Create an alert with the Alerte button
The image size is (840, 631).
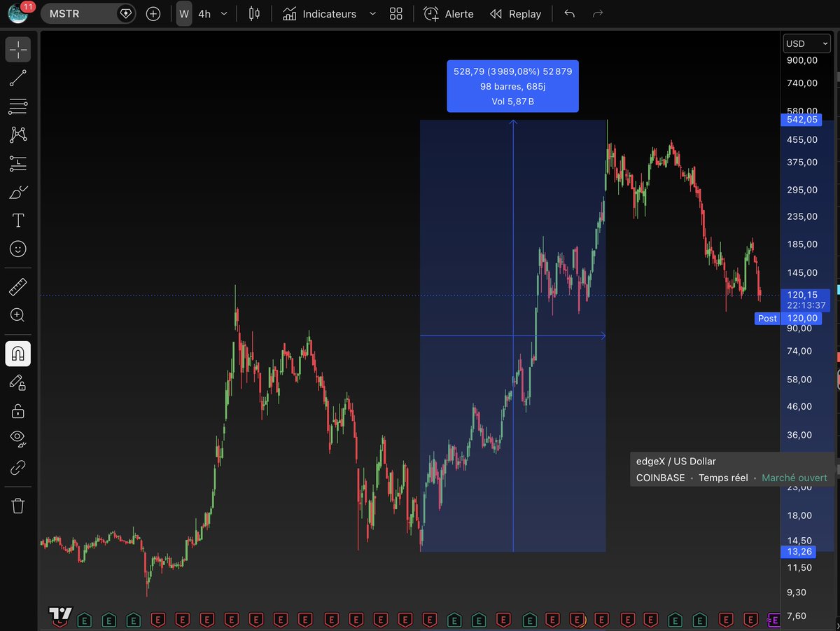(449, 14)
